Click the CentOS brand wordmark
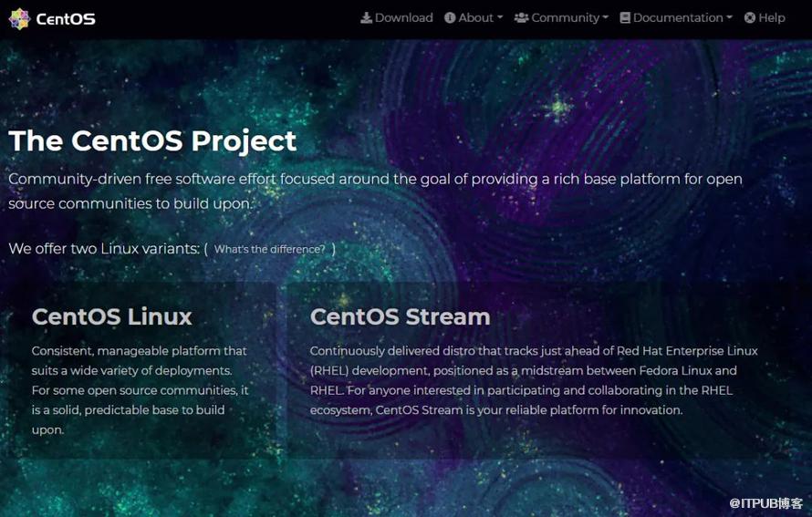The width and height of the screenshot is (812, 517). click(66, 20)
